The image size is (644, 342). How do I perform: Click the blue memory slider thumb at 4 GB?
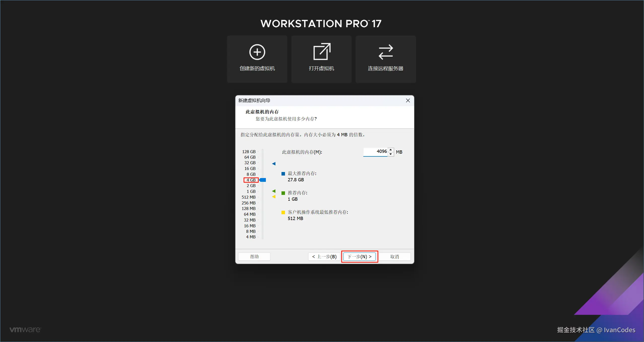(x=263, y=180)
